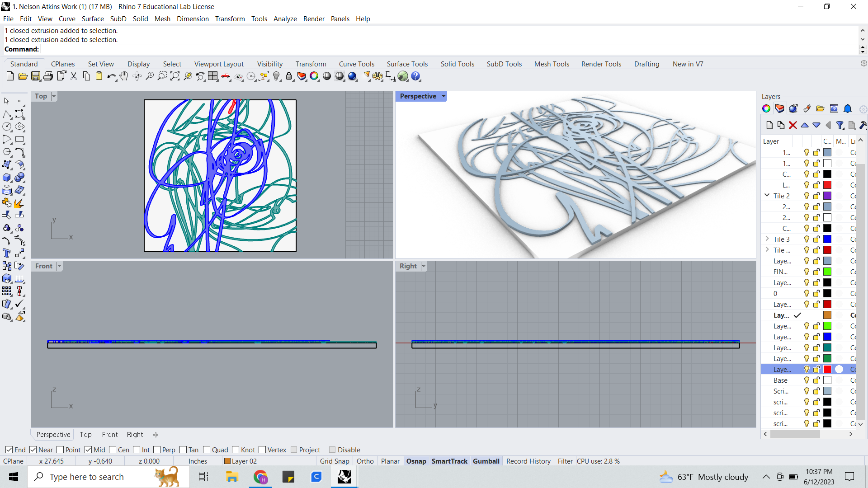Open the Options gear icon in toolbar
The height and width of the screenshot is (488, 868).
click(864, 64)
